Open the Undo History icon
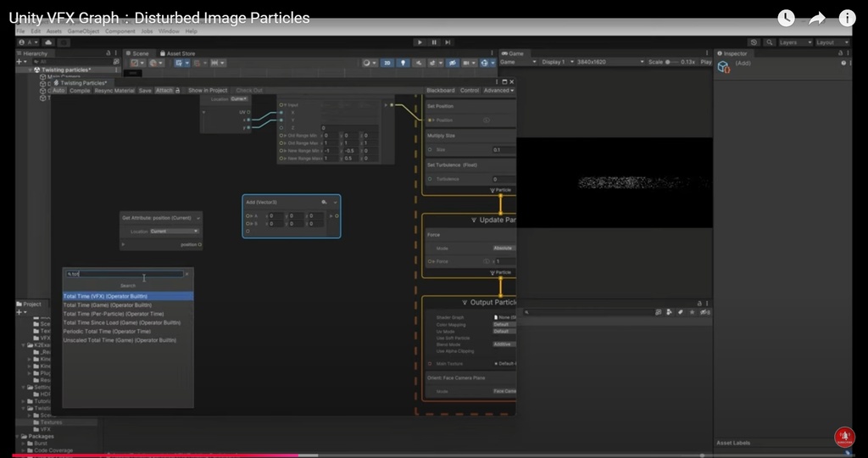The width and height of the screenshot is (868, 458). pos(754,42)
